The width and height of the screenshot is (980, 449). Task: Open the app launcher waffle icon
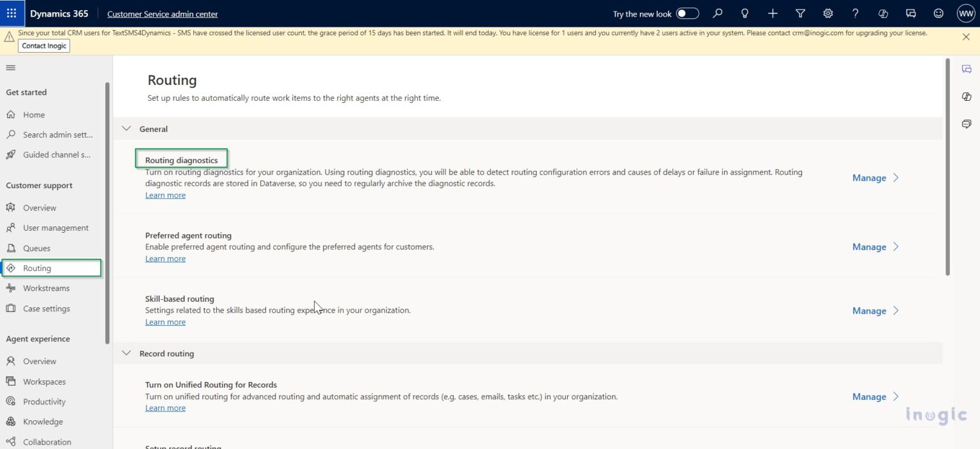click(11, 13)
